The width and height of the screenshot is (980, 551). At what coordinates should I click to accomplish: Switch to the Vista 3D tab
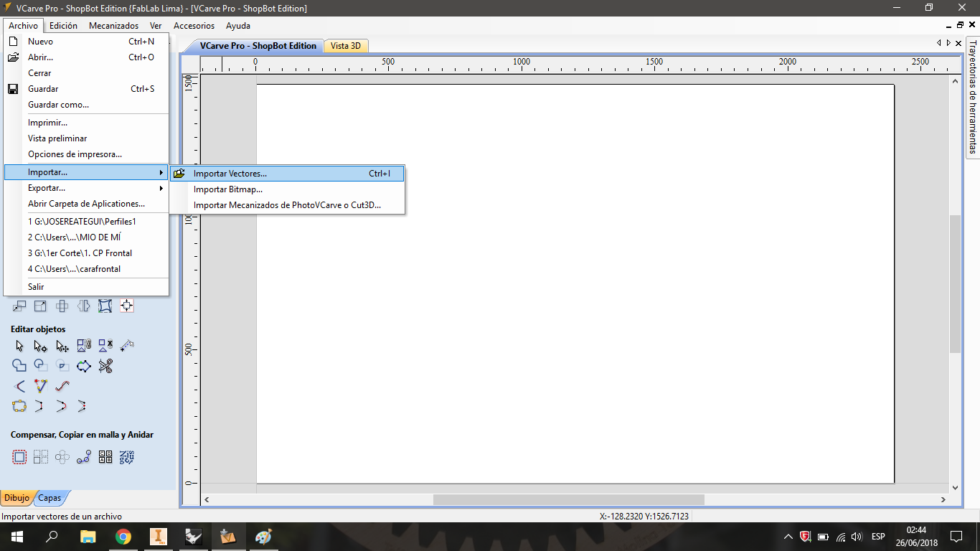346,46
